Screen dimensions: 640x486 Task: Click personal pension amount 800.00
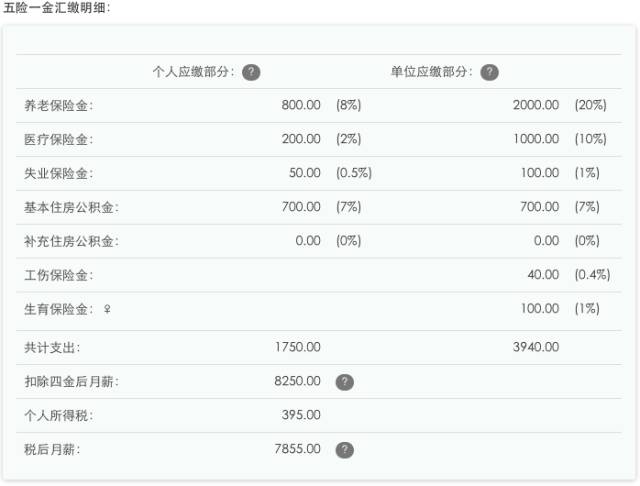click(x=301, y=105)
